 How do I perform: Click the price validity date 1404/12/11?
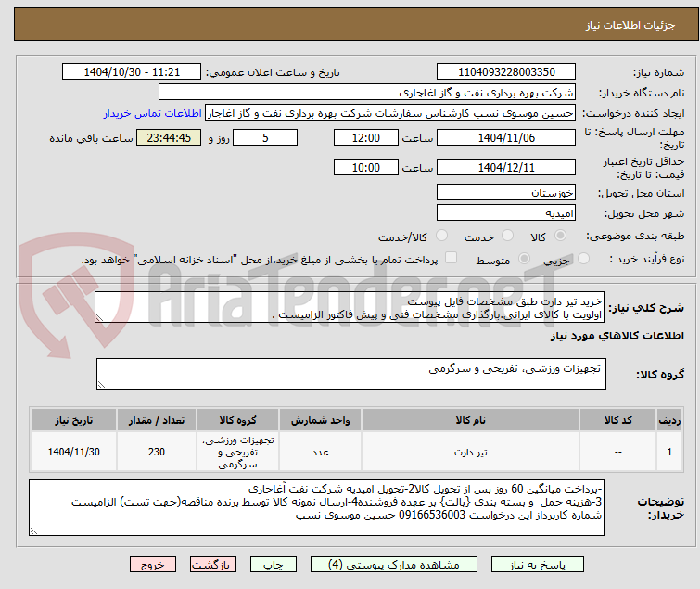(506, 167)
